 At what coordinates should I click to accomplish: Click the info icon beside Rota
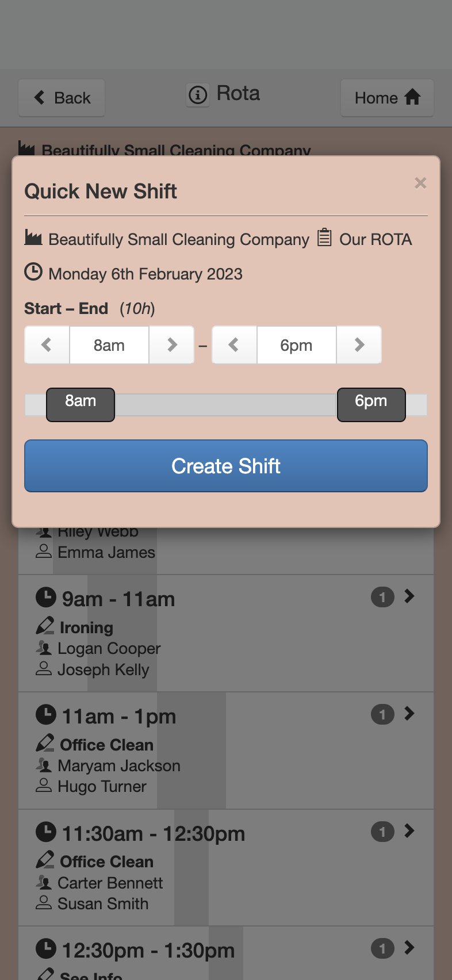(198, 94)
